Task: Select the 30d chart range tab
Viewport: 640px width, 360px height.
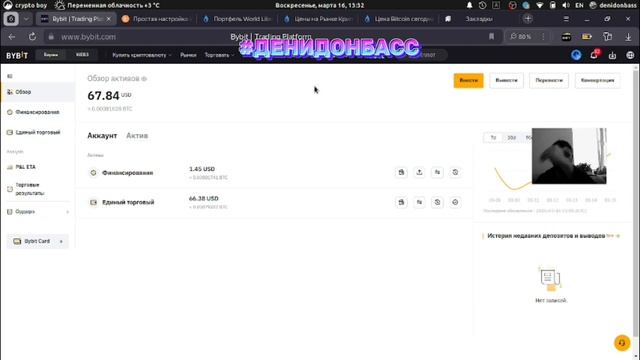Action: (x=511, y=138)
